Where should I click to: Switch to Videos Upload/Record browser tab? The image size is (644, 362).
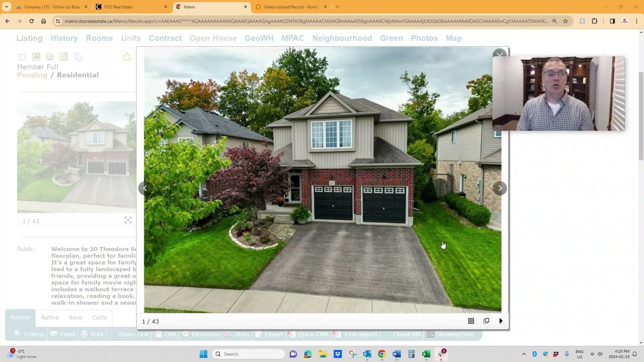click(x=291, y=7)
